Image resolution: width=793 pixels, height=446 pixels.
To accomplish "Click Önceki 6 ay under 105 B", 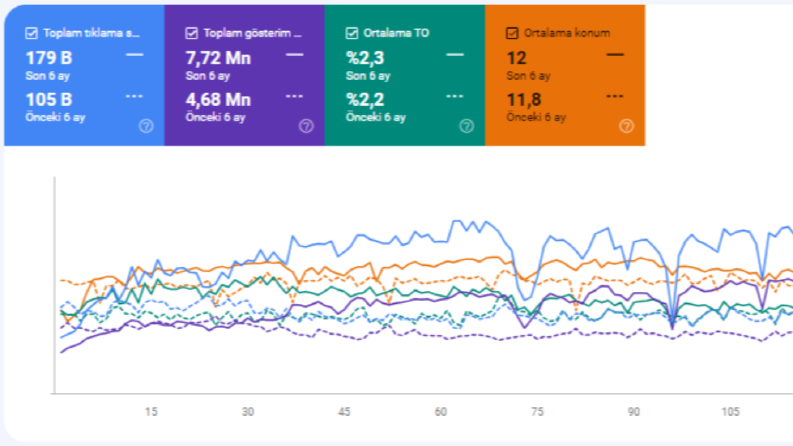I will point(55,117).
